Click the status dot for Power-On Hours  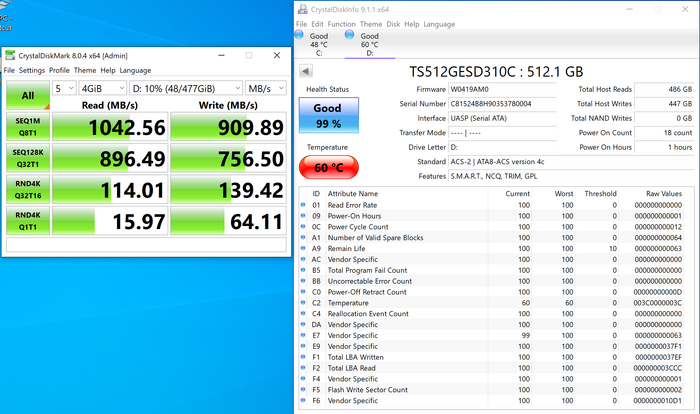[303, 216]
